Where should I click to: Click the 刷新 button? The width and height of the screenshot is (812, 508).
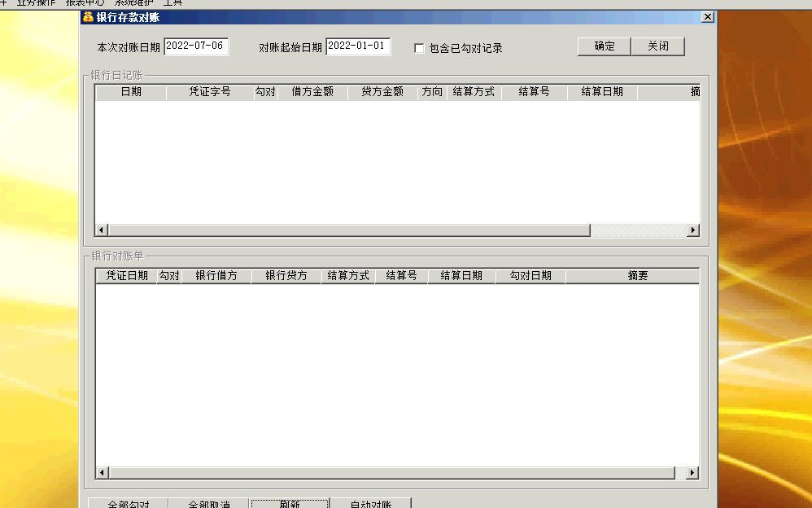tap(289, 503)
